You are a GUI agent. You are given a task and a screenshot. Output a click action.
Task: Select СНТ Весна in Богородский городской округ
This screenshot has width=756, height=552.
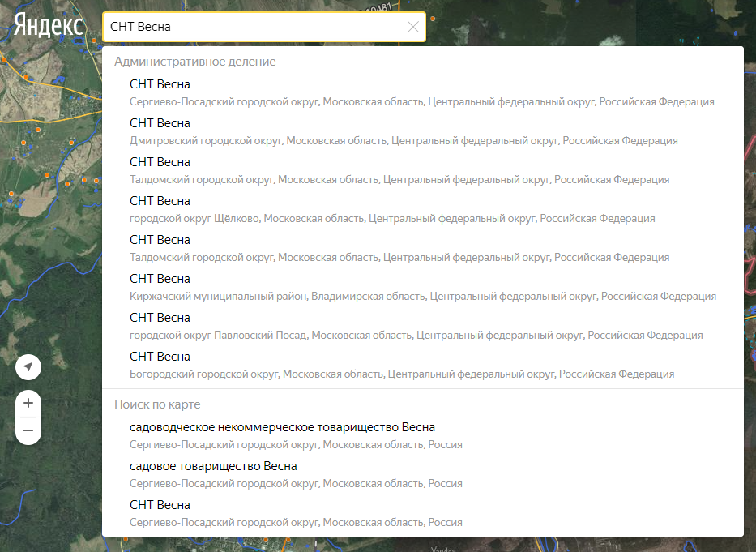click(422, 366)
